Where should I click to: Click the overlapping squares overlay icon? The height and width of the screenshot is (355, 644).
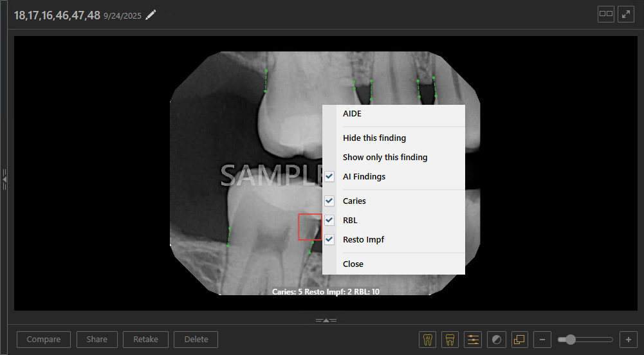[x=520, y=340]
